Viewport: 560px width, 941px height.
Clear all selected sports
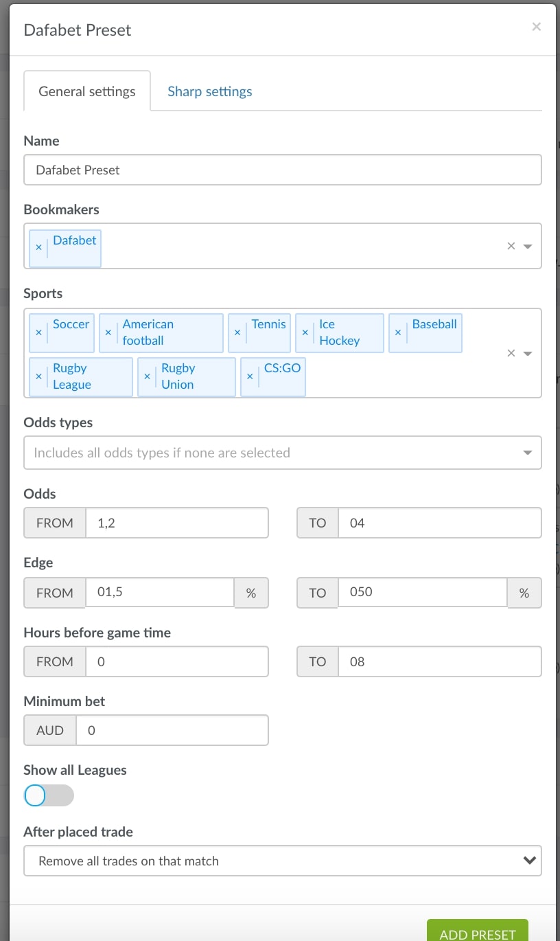pos(511,353)
